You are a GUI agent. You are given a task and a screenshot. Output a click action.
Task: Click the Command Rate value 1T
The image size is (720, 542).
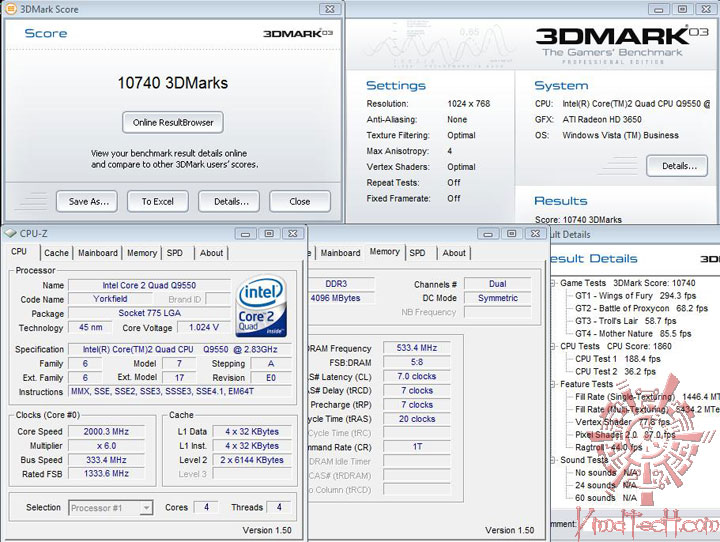pos(417,446)
